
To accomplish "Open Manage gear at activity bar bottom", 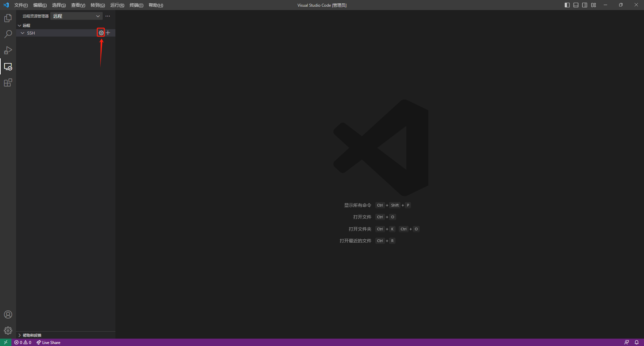I will coord(8,331).
